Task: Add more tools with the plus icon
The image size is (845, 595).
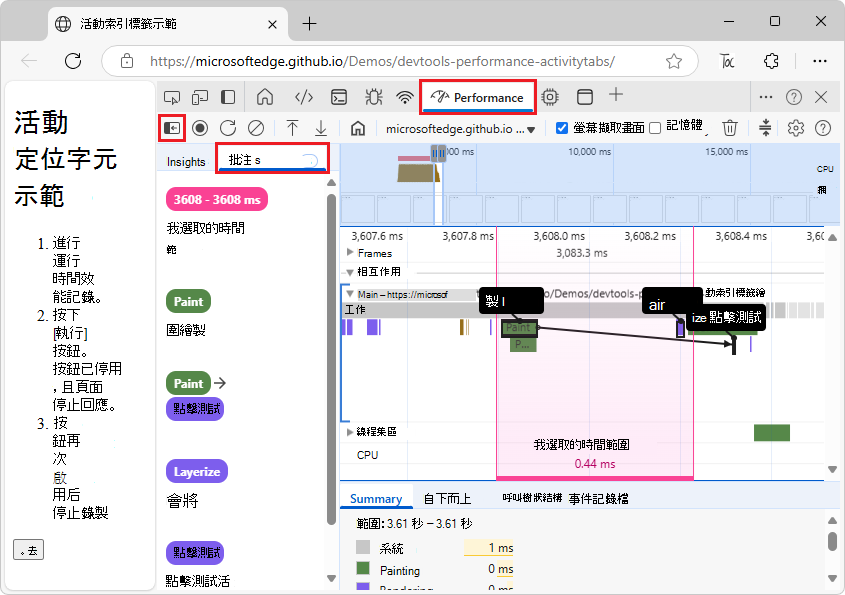Action: pyautogui.click(x=616, y=95)
